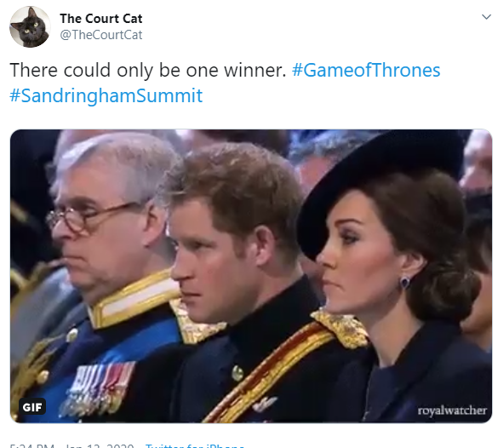Click The Court Cat's black cat avatar
This screenshot has height=448, width=504.
[x=30, y=26]
